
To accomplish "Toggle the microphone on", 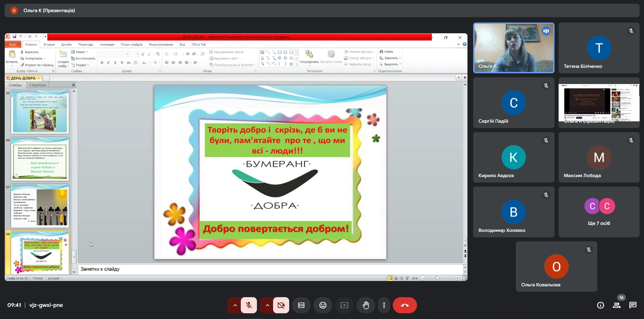I will (249, 305).
